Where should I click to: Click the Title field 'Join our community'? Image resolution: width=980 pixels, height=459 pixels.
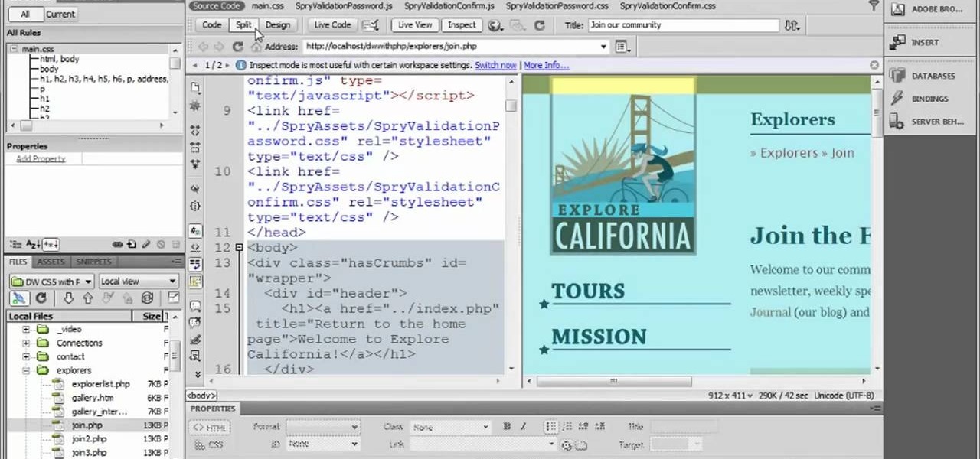682,25
